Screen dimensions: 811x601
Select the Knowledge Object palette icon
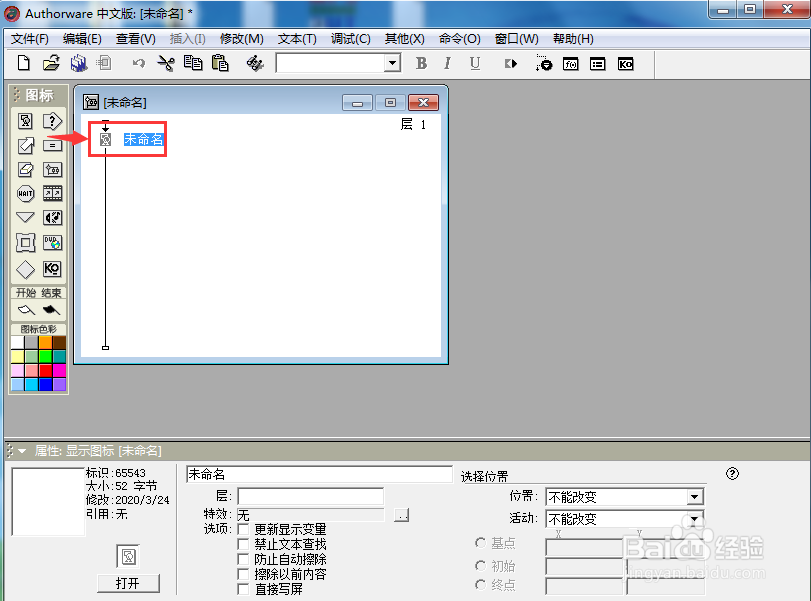click(52, 268)
